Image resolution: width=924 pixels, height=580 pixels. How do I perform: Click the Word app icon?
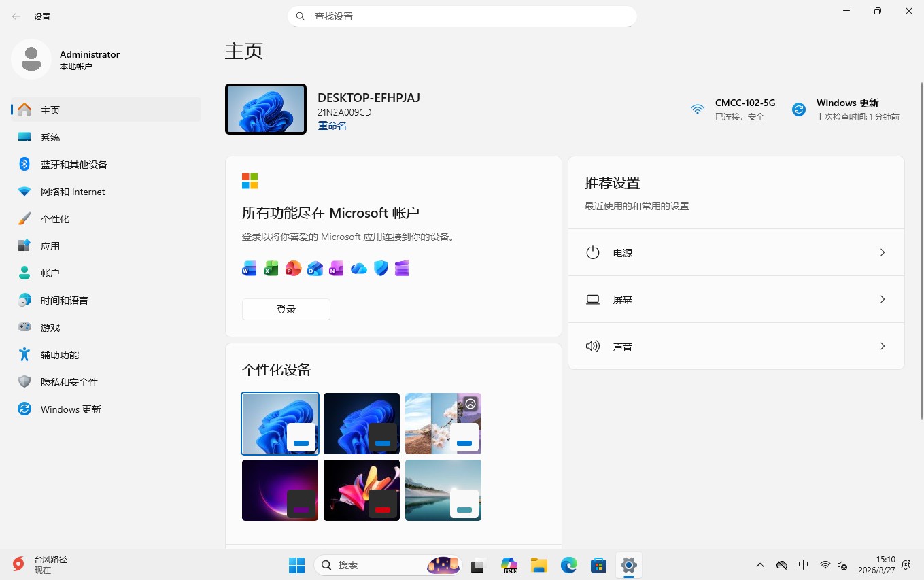pos(250,269)
